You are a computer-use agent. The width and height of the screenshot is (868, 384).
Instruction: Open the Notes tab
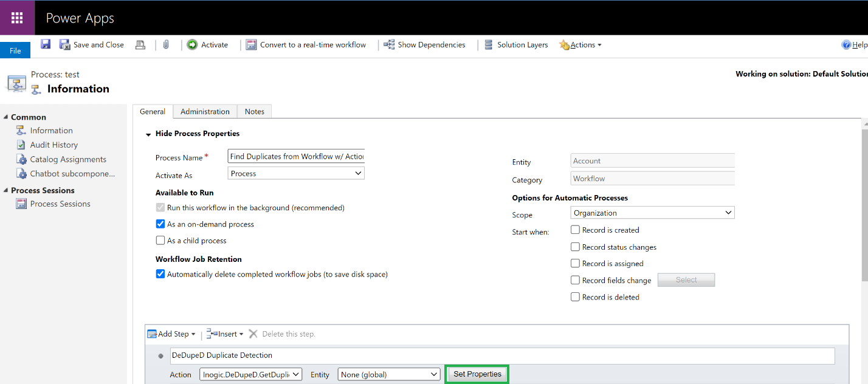(x=254, y=111)
